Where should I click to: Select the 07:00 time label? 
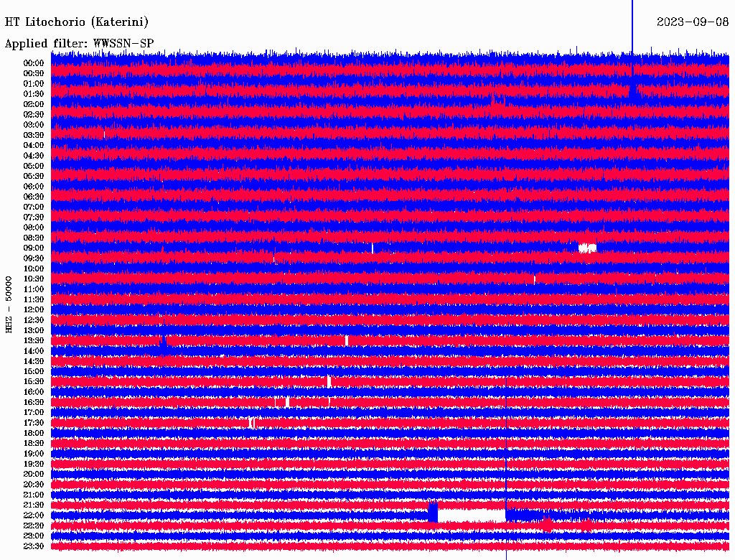tap(34, 207)
